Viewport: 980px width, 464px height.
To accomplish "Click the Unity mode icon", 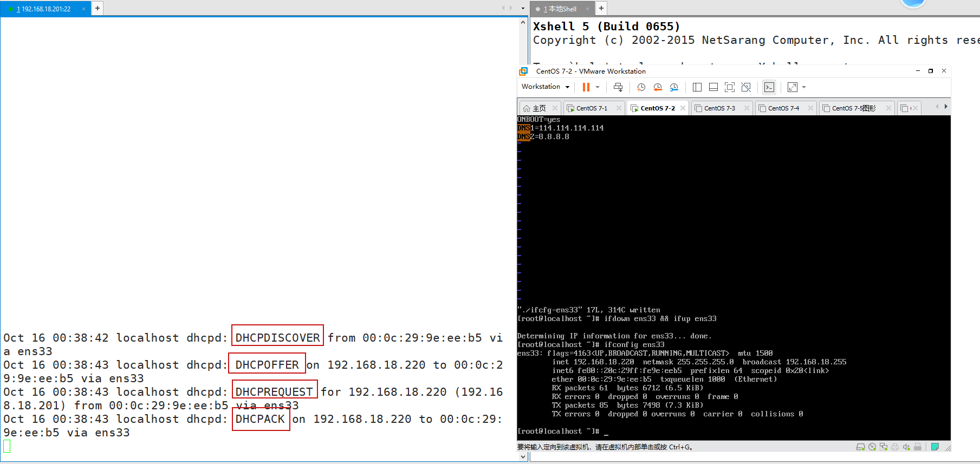I will coord(746,87).
